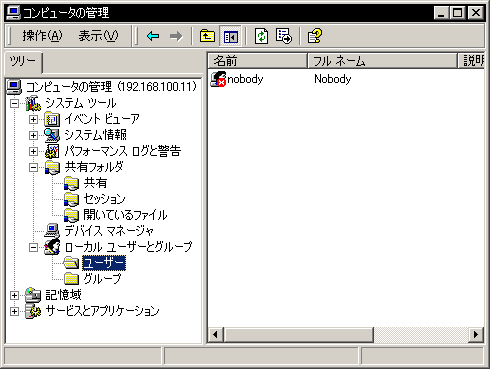The image size is (490, 369).
Task: Sort by the 名前 column header
Action: 257,61
